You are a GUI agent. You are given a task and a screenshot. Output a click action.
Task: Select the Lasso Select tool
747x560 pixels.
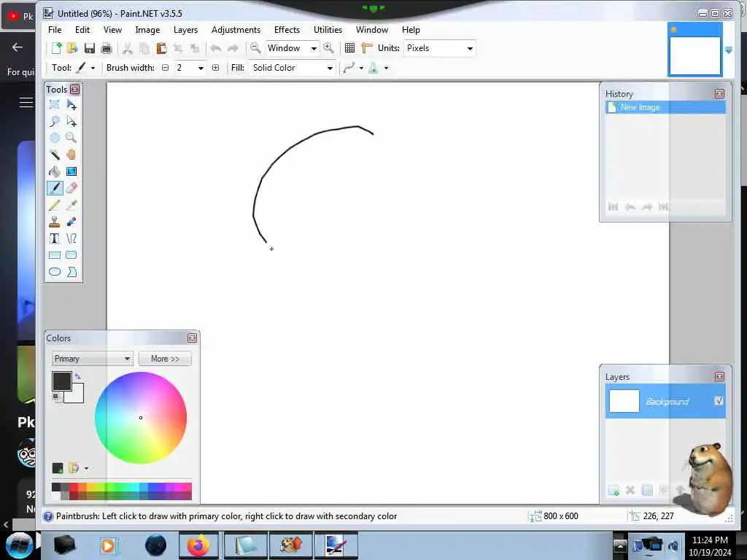54,121
